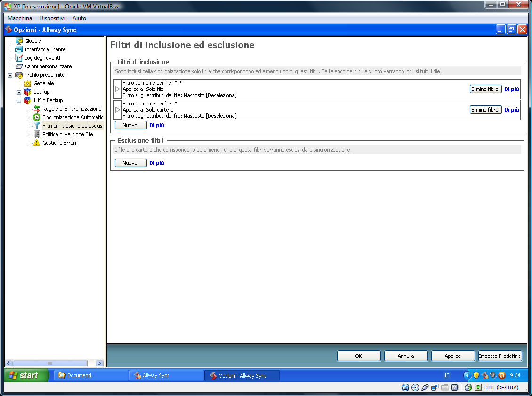Click Di più on the Solo file filter

(x=512, y=89)
